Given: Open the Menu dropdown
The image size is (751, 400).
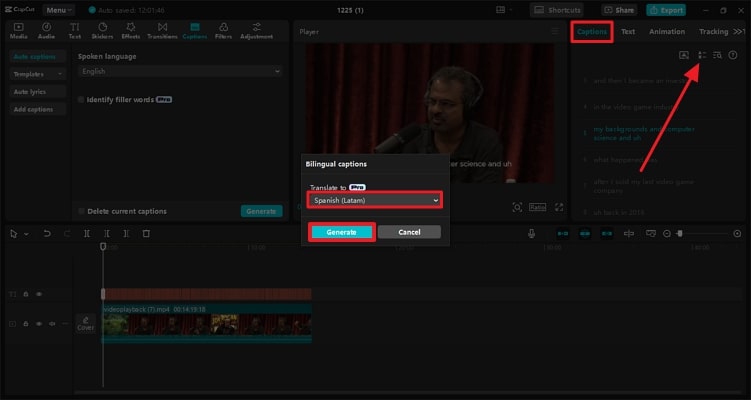Looking at the screenshot, I should pyautogui.click(x=58, y=10).
